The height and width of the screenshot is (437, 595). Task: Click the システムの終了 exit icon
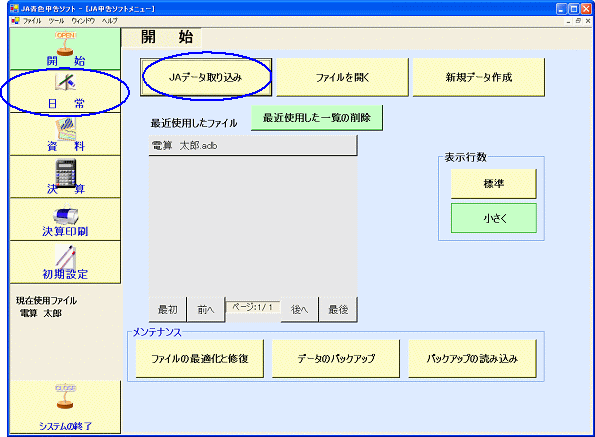point(65,407)
